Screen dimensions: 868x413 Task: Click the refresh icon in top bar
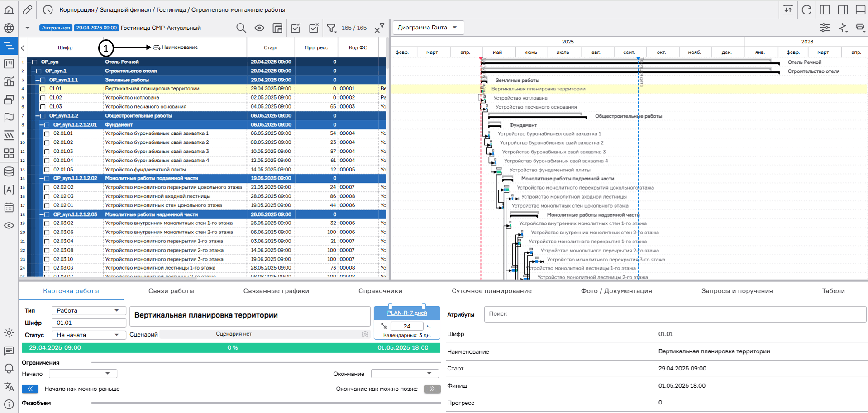click(x=806, y=10)
